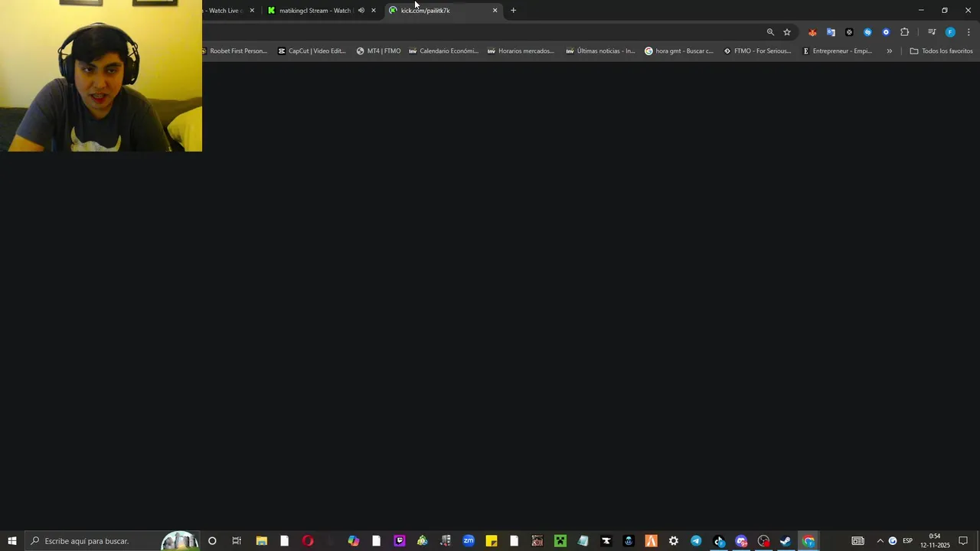Open Task View in taskbar
This screenshot has width=980, height=551.
(x=237, y=541)
